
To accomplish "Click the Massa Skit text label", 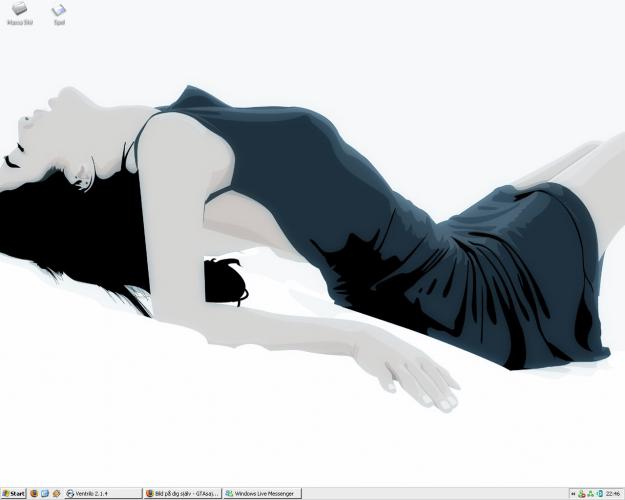I will coord(19,21).
